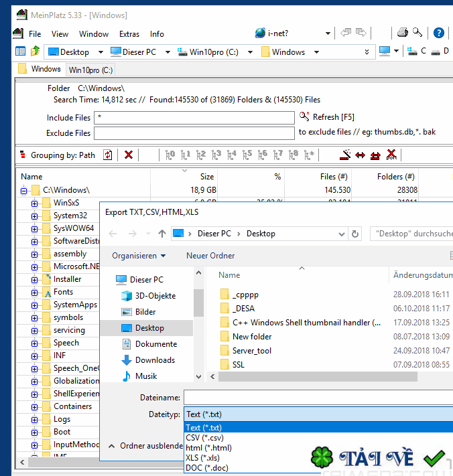Viewport: 453px width, 476px height.
Task: Click the Neuer Ordner button
Action: [x=210, y=256]
